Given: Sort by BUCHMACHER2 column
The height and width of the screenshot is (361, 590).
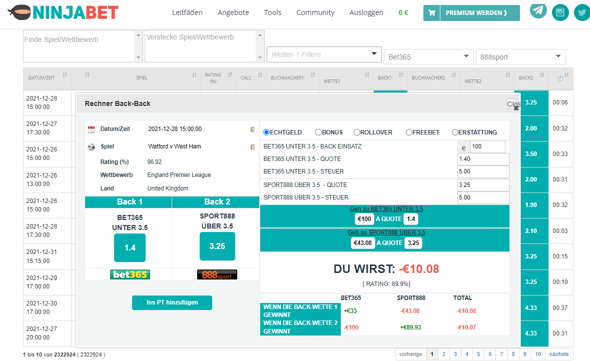Looking at the screenshot, I should [454, 75].
